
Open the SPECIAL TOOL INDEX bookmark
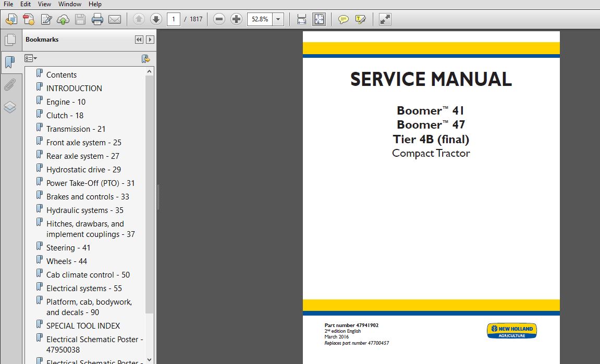tap(83, 326)
